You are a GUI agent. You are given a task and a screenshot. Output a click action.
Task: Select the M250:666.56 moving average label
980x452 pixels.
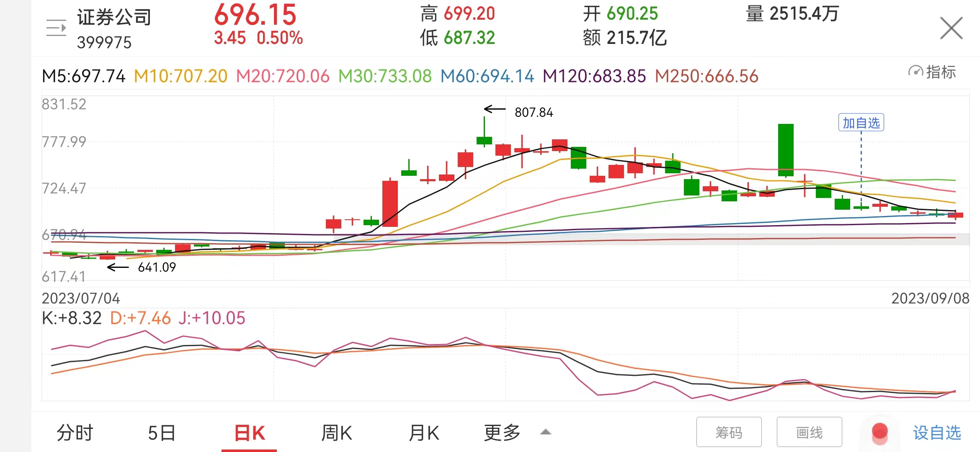(x=707, y=76)
